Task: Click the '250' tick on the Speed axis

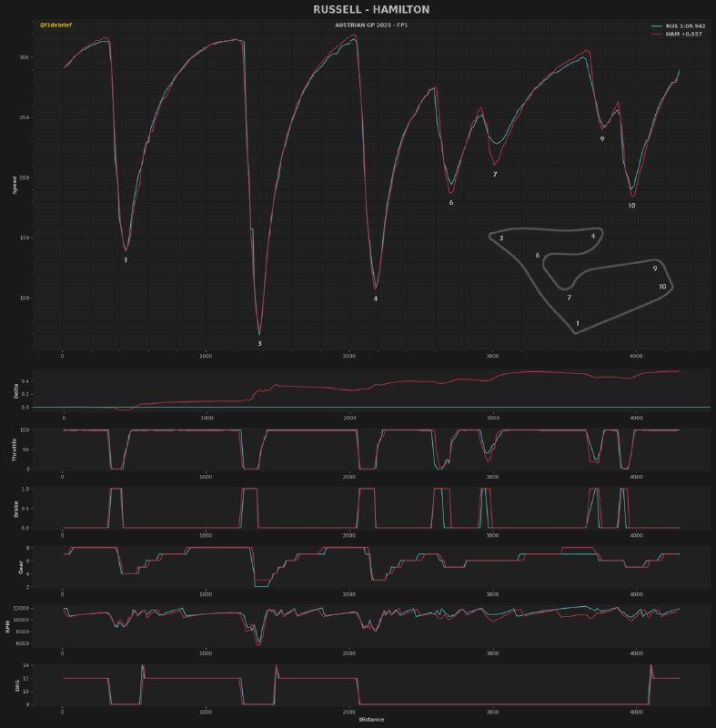Action: (x=24, y=117)
